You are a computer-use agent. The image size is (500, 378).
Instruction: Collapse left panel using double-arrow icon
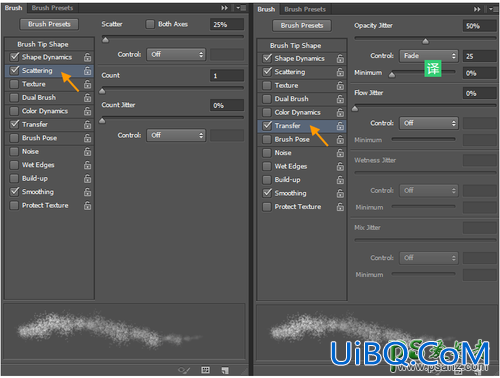[x=224, y=8]
